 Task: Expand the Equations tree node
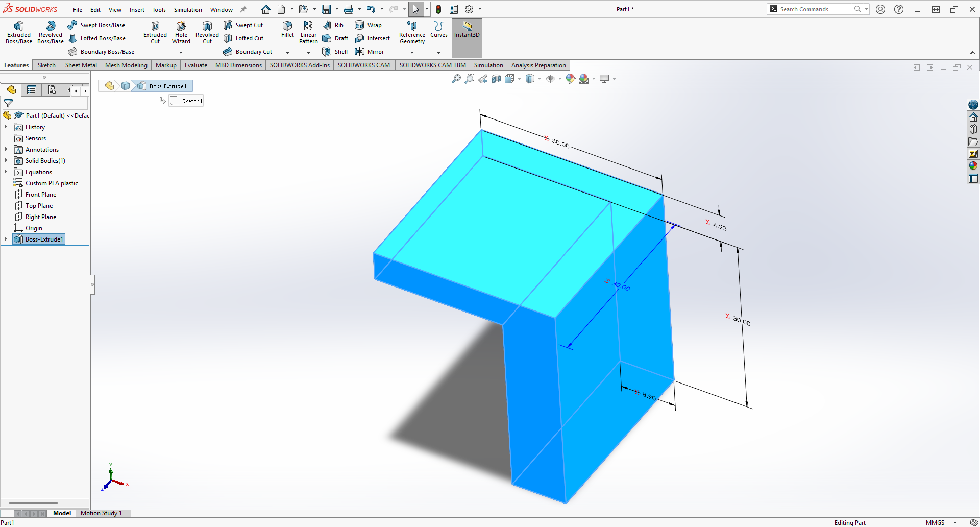(x=6, y=172)
